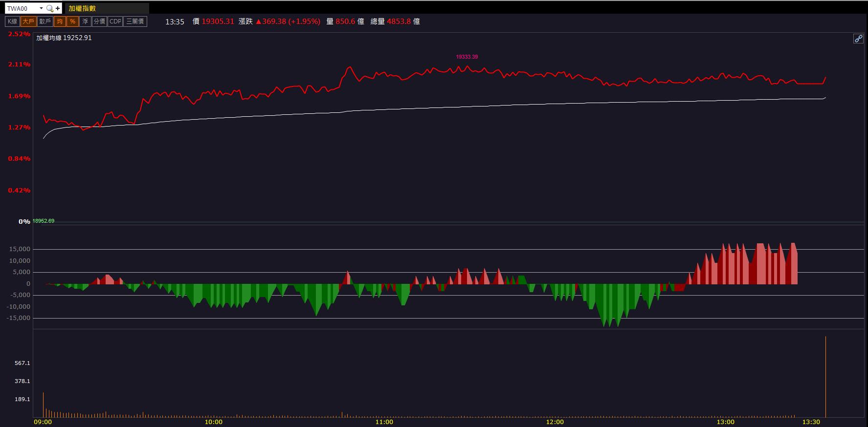Click the magnifier symbol search icon
This screenshot has width=868, height=427.
click(49, 8)
